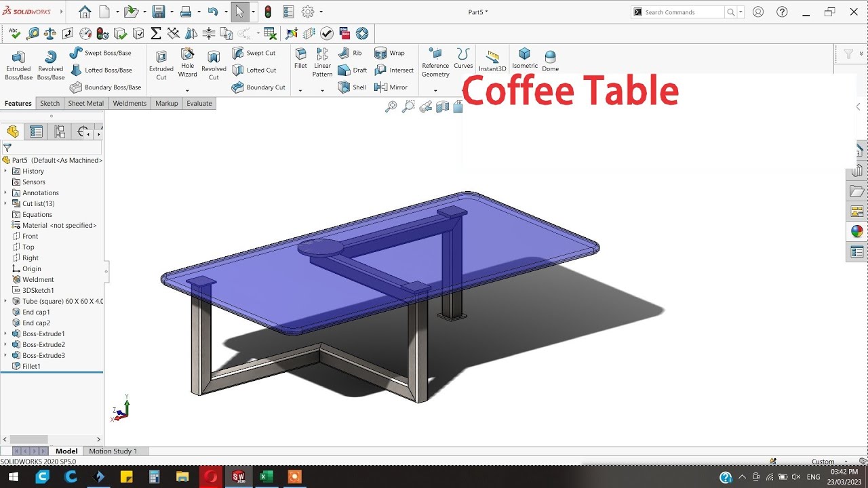Open the Motion Study 1 tab
868x488 pixels.
(113, 451)
